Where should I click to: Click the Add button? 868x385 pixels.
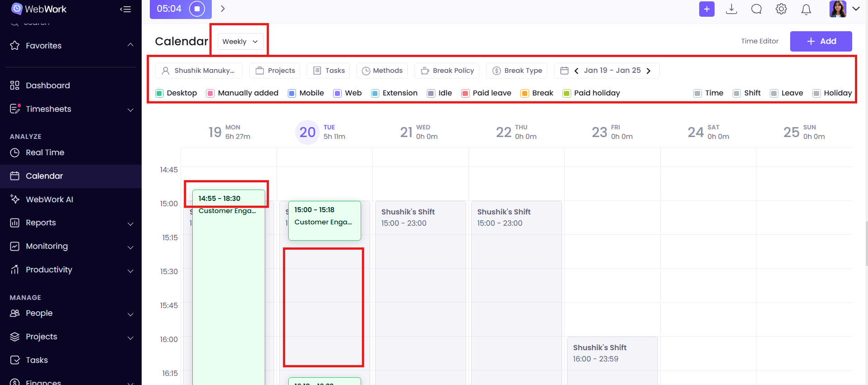(x=821, y=41)
